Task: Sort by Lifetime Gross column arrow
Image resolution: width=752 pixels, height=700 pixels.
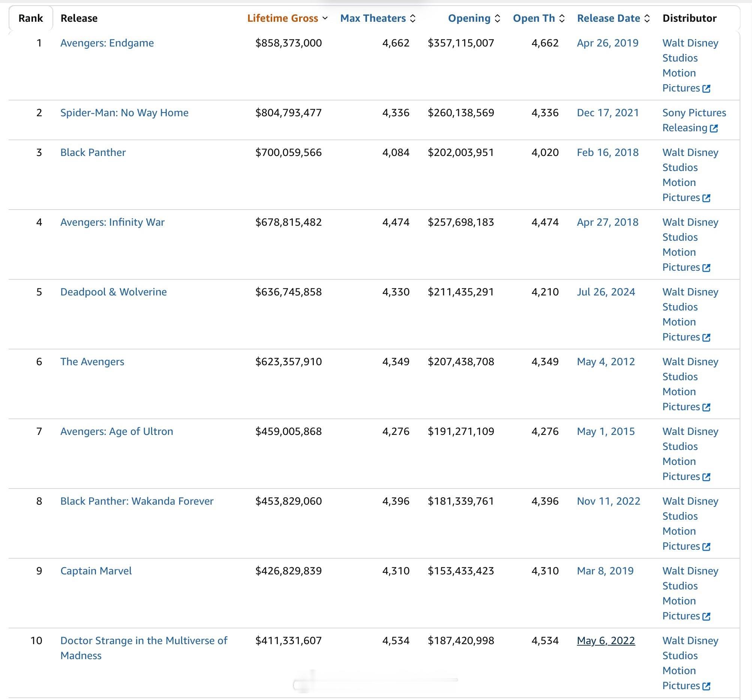Action: 325,18
